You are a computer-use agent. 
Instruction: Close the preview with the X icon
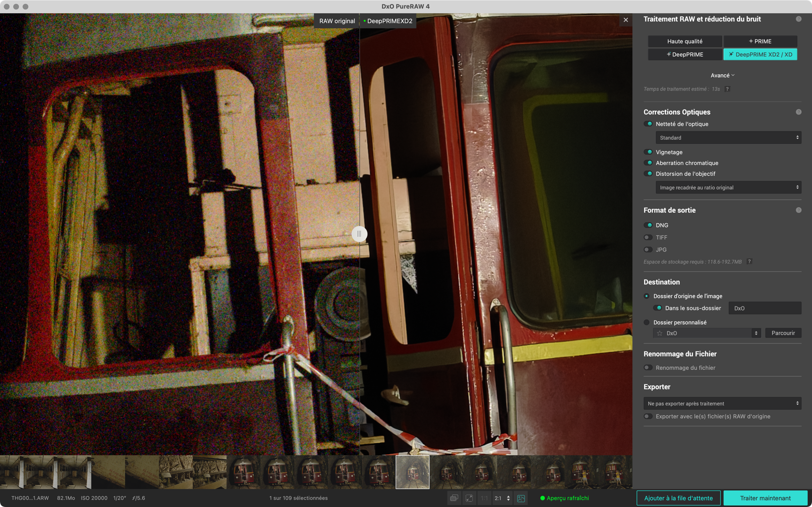pos(625,20)
